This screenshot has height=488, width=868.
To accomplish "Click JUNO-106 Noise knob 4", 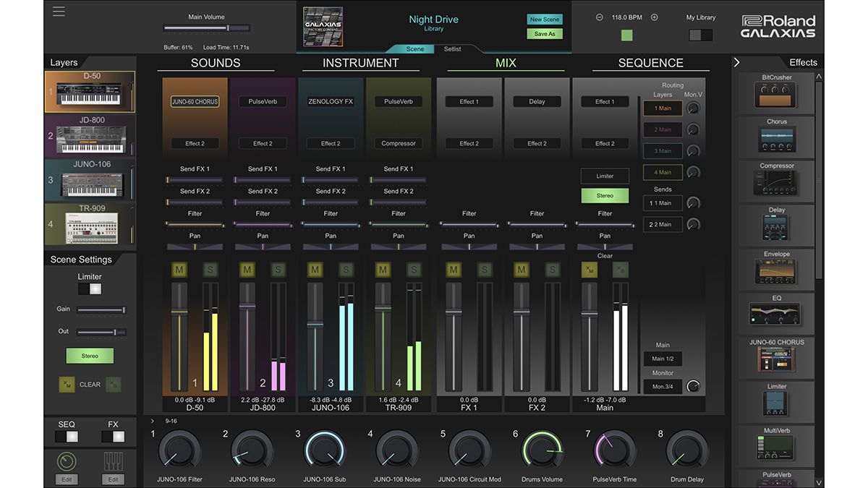I will (397, 450).
